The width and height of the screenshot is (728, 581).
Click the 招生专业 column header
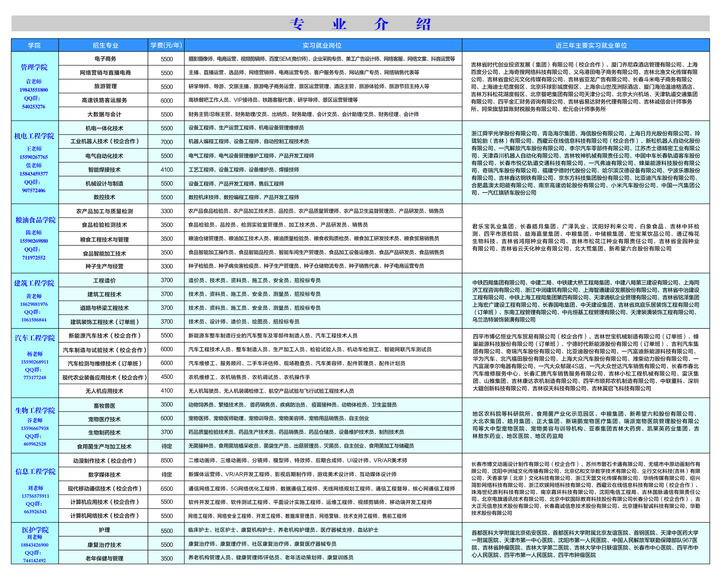(106, 46)
